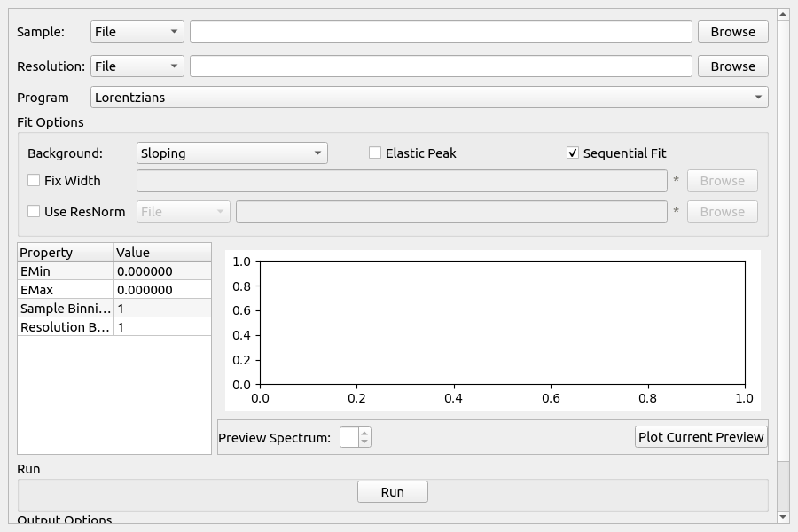Select the Sample Binning property row
This screenshot has width=798, height=532.
[x=66, y=309]
